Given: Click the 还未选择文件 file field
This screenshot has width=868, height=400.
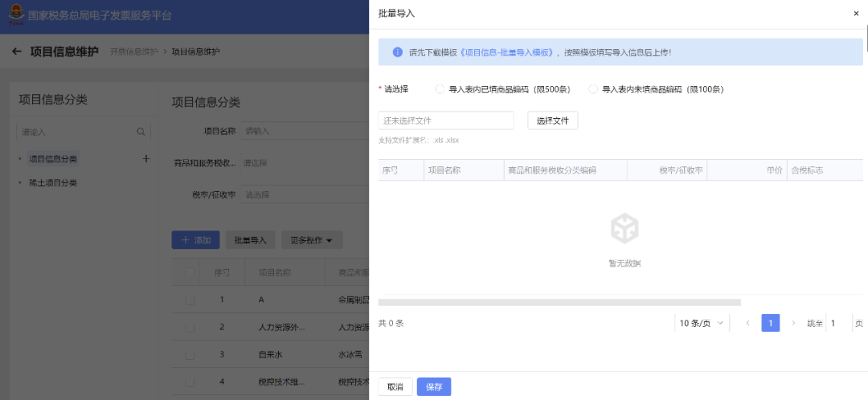Looking at the screenshot, I should pyautogui.click(x=445, y=120).
